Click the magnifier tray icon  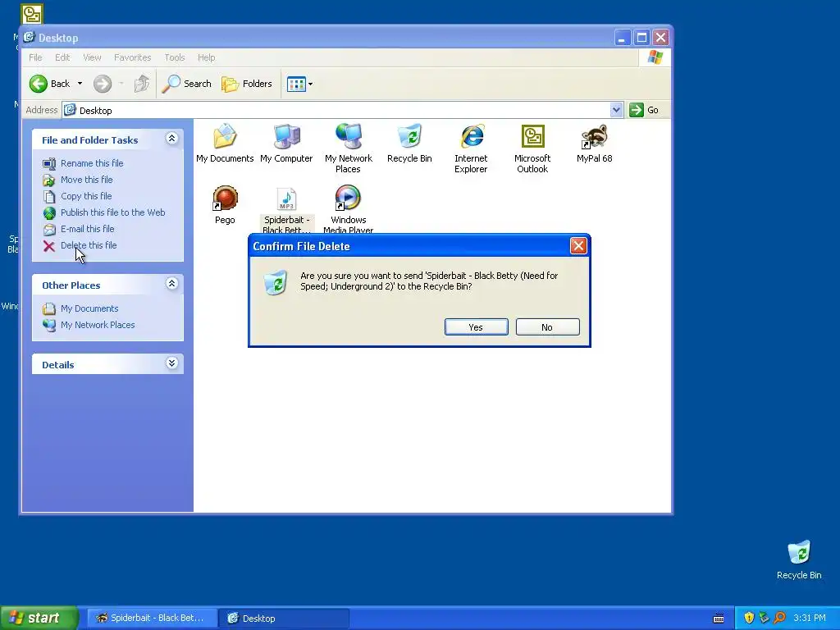pyautogui.click(x=779, y=618)
